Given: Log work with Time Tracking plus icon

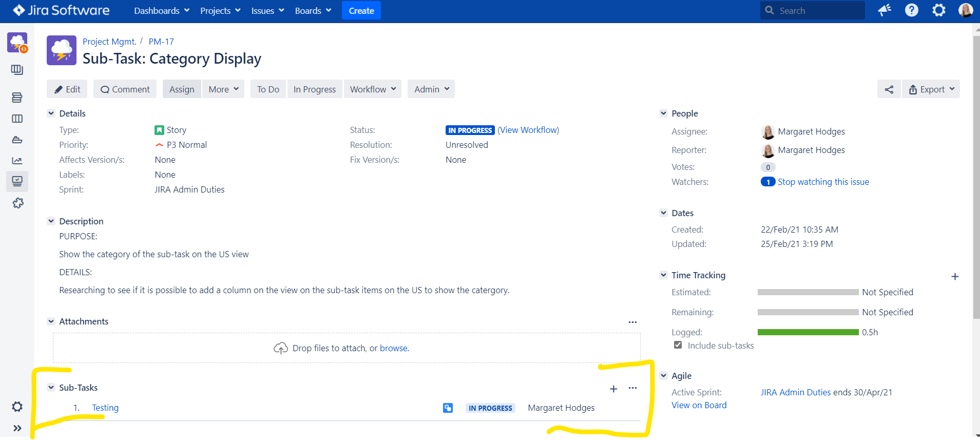Looking at the screenshot, I should tap(955, 276).
